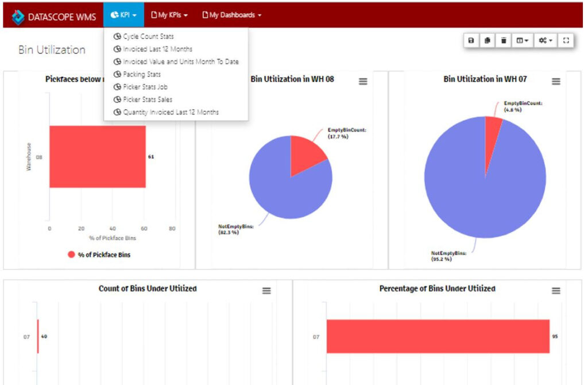Open Percentage of Bins Under Utilized chart menu
Screen dimensions: 588x385
pyautogui.click(x=556, y=291)
